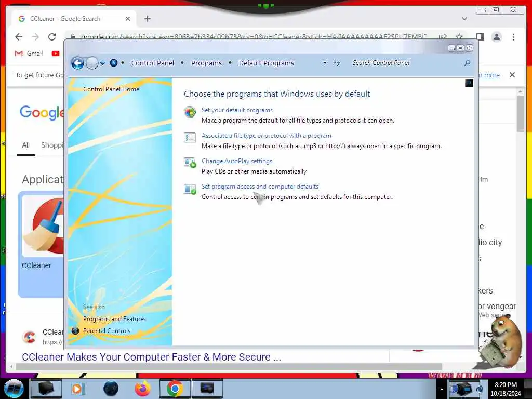The height and width of the screenshot is (399, 532).
Task: Click into Search Control Panel field
Action: point(406,63)
